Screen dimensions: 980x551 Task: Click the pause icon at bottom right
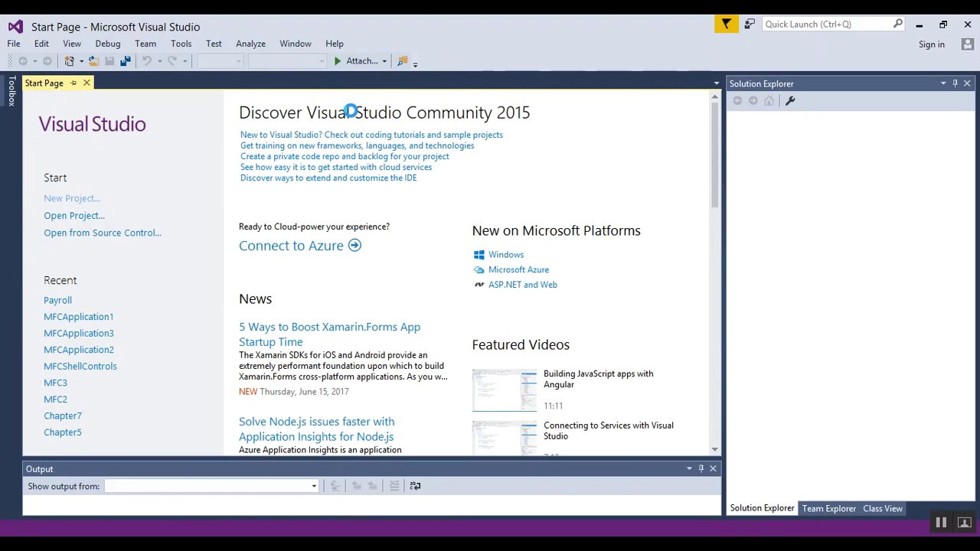tap(941, 523)
